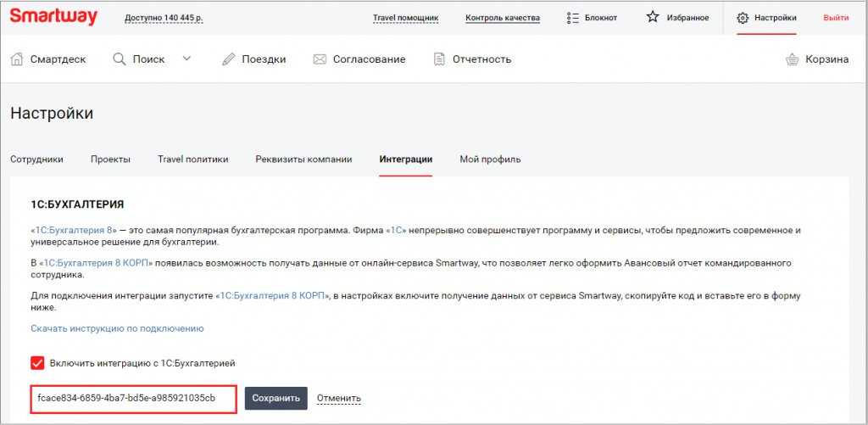Image resolution: width=868 pixels, height=425 pixels.
Task: Open the «1С:Бухгалтерия 8» link in first paragraph
Action: tap(75, 230)
